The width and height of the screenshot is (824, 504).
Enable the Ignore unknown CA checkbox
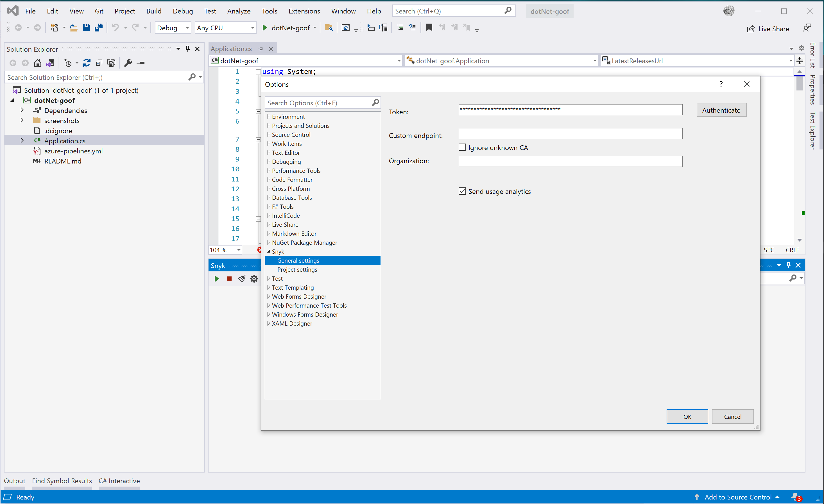(x=462, y=147)
